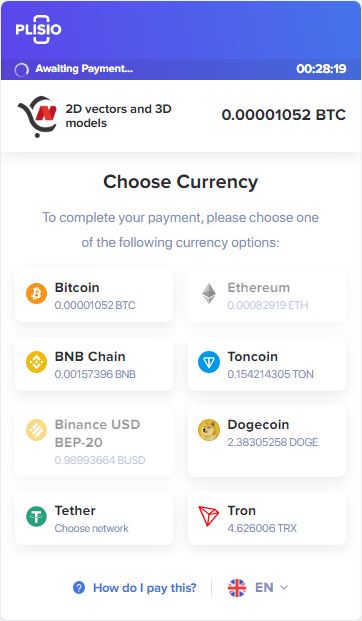This screenshot has width=362, height=621.
Task: Click the Dogecoin dog icon
Action: [209, 431]
